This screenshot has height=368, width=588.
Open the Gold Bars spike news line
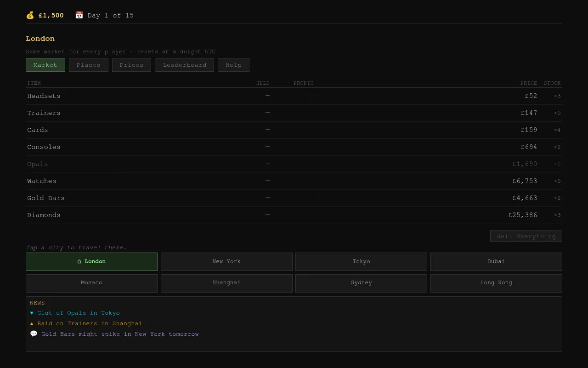tap(120, 334)
